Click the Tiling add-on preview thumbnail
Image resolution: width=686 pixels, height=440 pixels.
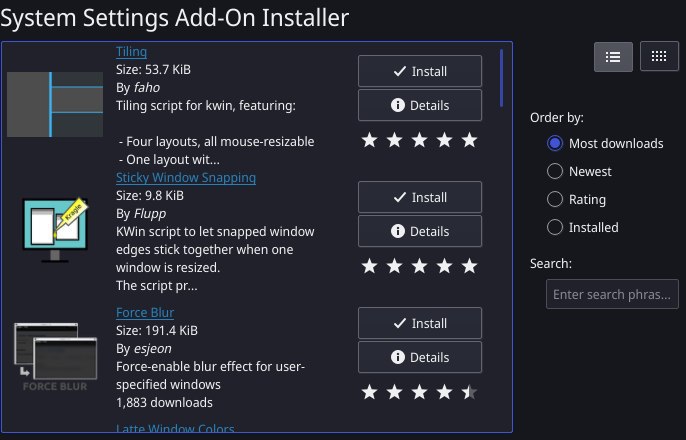[x=55, y=105]
